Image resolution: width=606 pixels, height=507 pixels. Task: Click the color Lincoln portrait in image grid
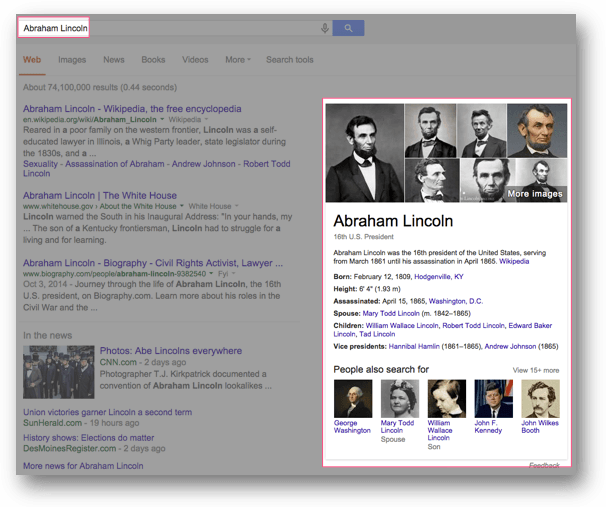pos(537,130)
